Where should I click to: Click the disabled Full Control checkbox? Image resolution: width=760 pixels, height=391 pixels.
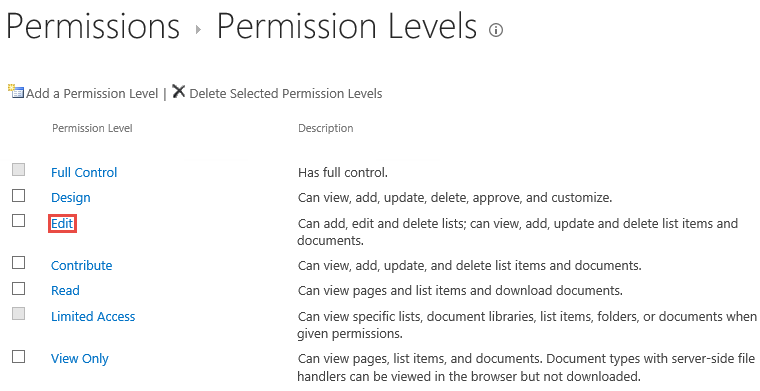point(18,170)
